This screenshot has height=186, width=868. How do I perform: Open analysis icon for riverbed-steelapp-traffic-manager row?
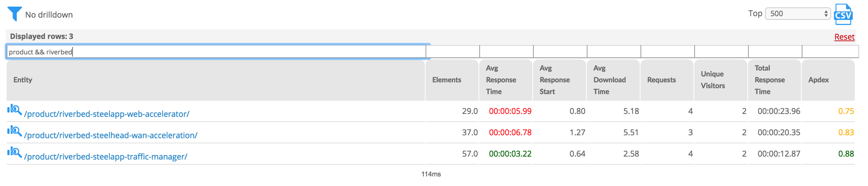15,152
